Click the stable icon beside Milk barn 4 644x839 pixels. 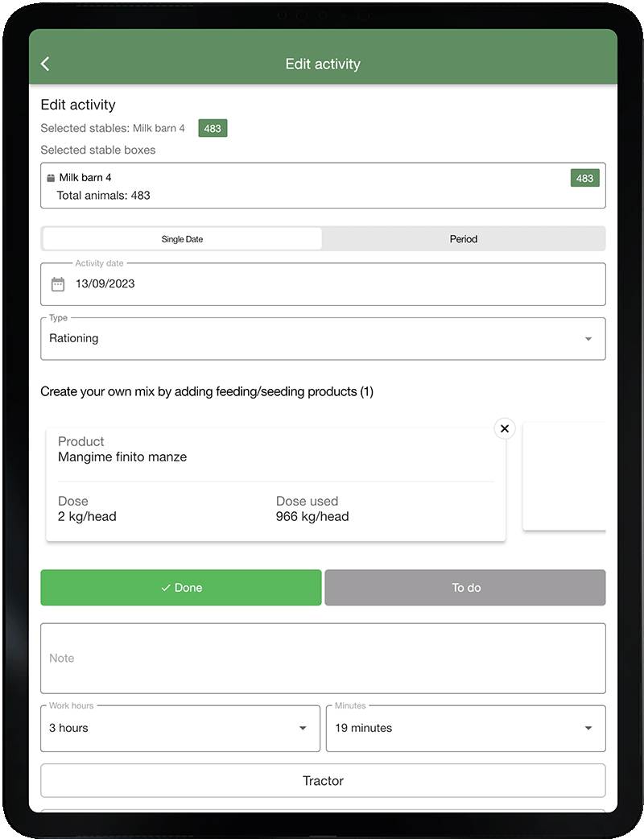(51, 178)
